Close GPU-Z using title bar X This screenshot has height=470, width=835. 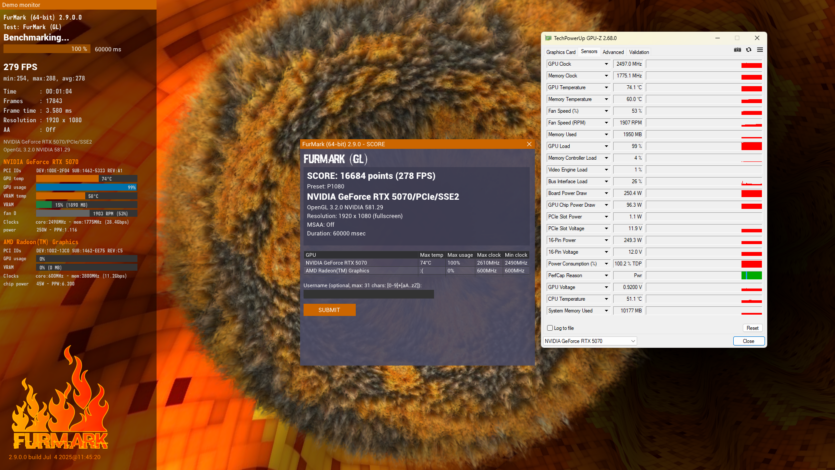point(757,38)
